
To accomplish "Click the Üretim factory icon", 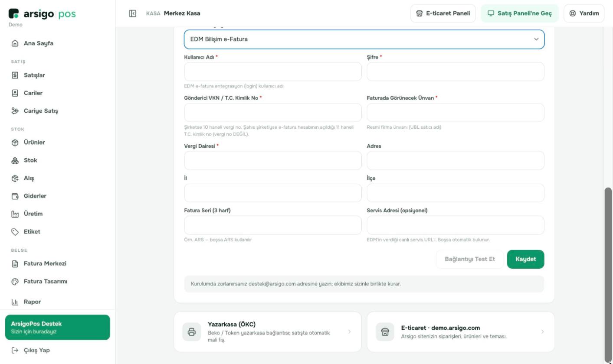I will (15, 214).
